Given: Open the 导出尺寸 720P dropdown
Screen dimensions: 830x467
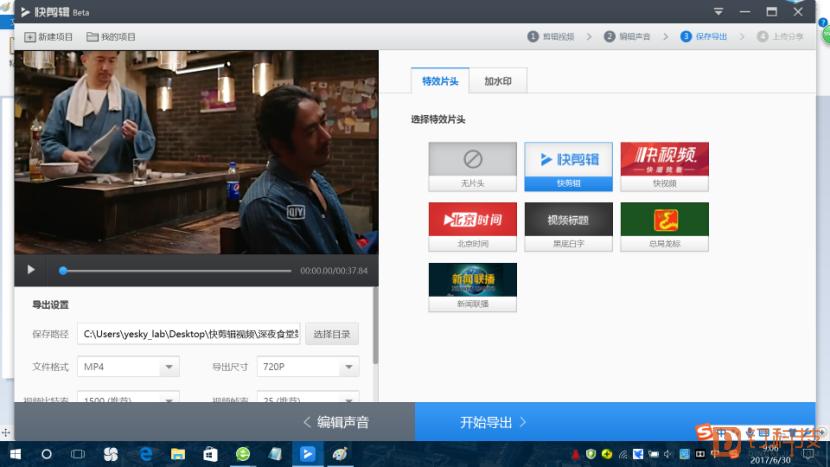Looking at the screenshot, I should 308,366.
